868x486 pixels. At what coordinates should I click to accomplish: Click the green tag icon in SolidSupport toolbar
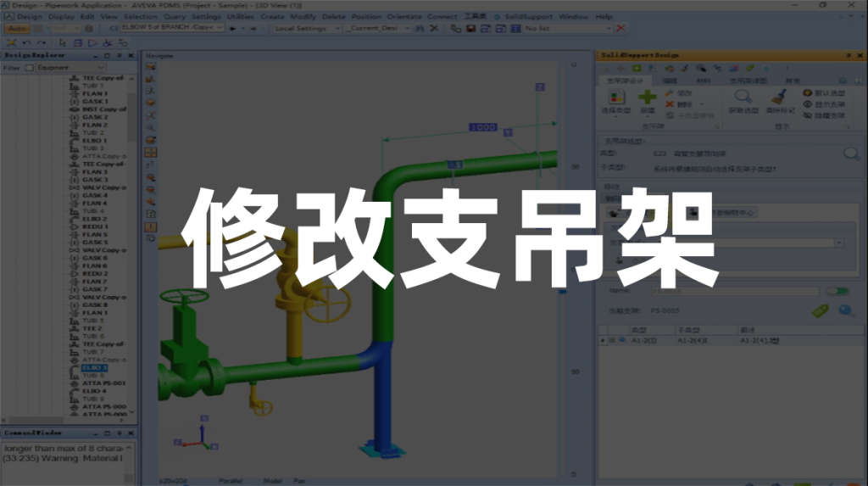click(749, 68)
